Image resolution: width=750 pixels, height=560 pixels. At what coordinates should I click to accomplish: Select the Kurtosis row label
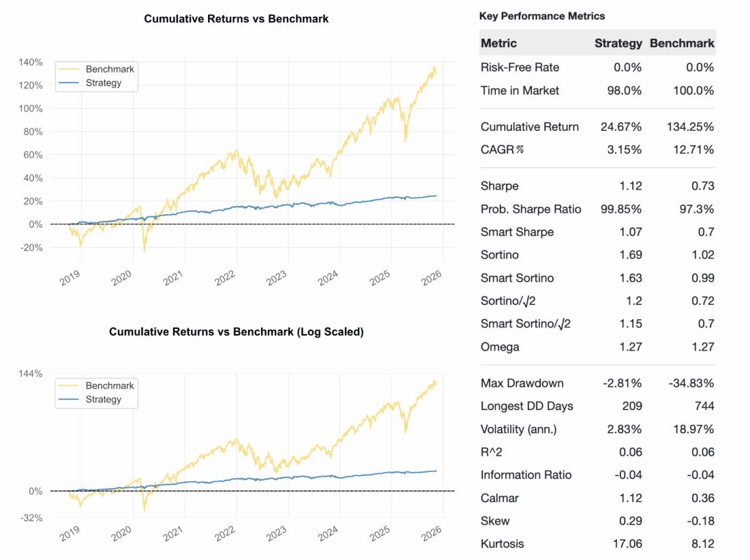coord(504,544)
